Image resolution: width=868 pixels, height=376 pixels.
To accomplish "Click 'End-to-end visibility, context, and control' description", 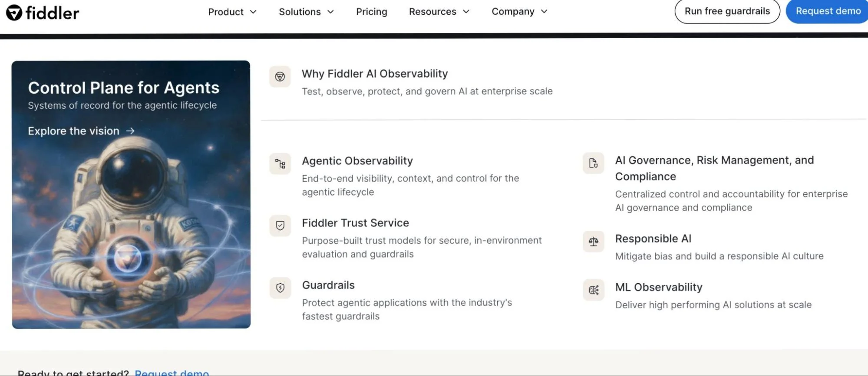I will coord(410,185).
